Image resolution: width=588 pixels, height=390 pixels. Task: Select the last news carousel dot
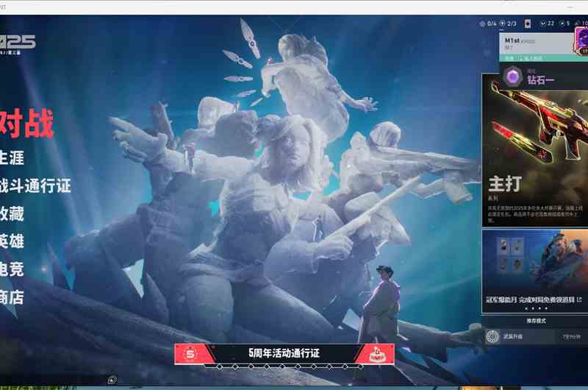click(546, 308)
